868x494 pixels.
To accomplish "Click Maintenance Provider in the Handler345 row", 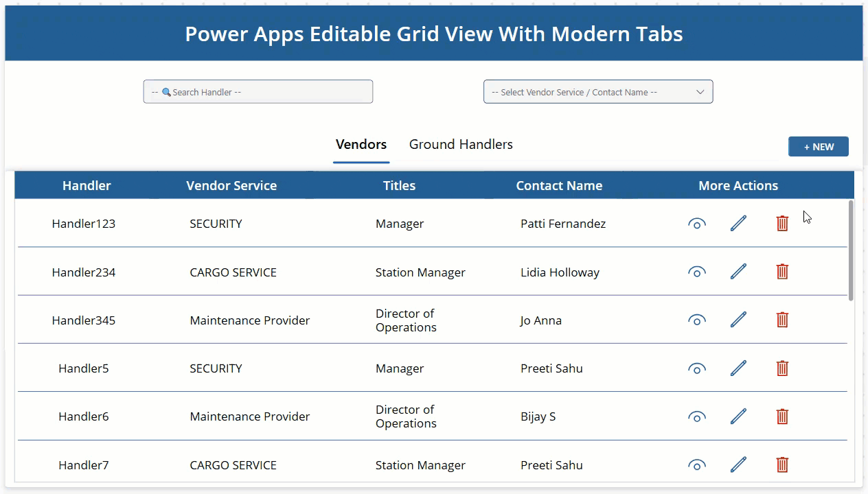I will [x=249, y=320].
